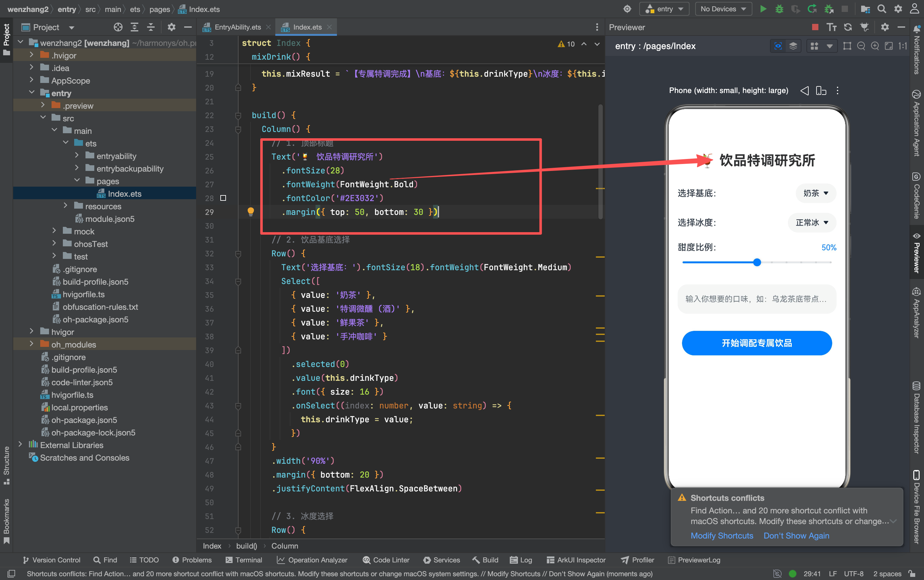Hide the Project panel with minus icon
Viewport: 924px width, 580px height.
[x=188, y=27]
